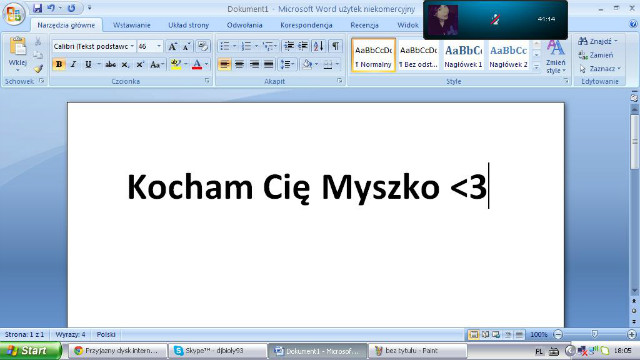Viewport: 640px width, 360px height.
Task: Click the Save icon in quick access toolbar
Action: [37, 8]
